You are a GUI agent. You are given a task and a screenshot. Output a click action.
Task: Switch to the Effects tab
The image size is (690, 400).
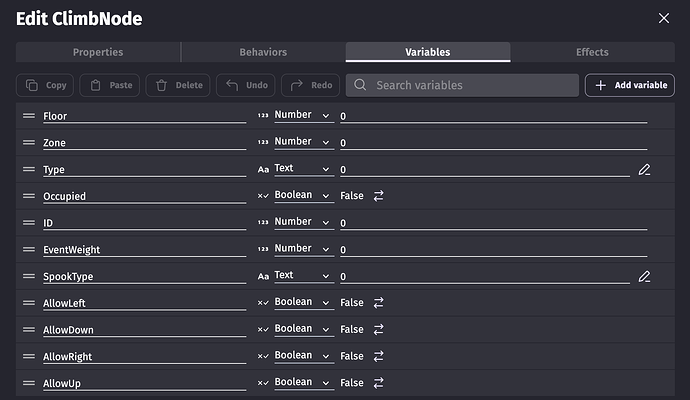(592, 52)
